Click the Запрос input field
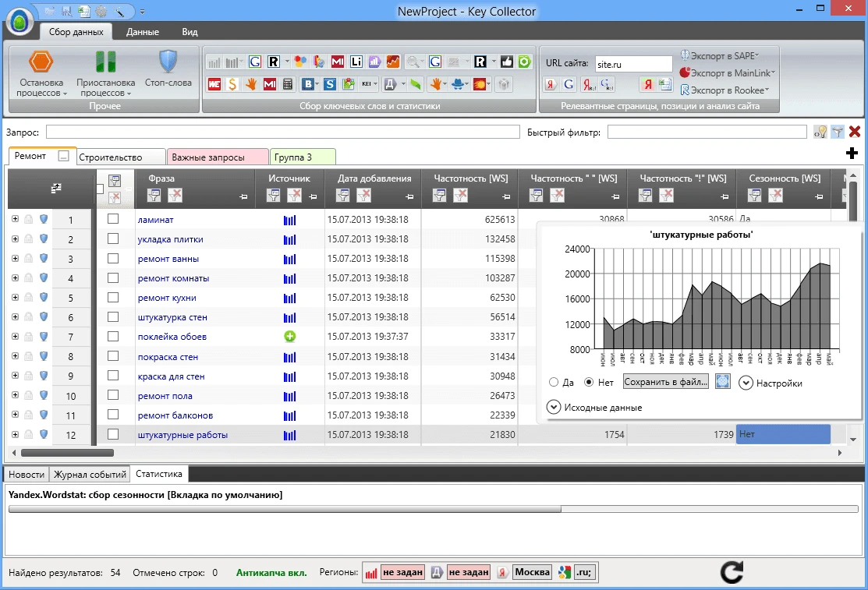The image size is (868, 590). pyautogui.click(x=283, y=132)
